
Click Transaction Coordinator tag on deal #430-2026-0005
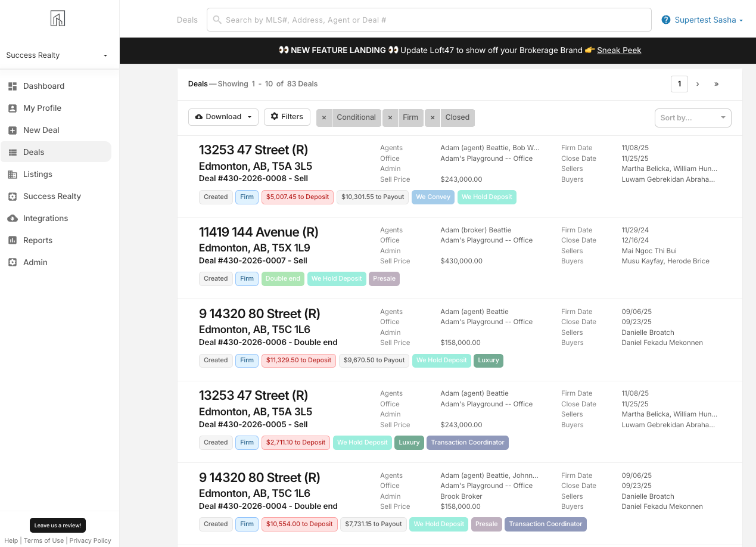pos(468,443)
